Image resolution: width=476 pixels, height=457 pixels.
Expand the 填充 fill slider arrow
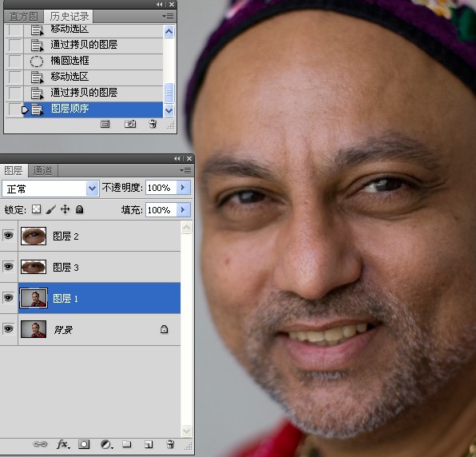[184, 210]
